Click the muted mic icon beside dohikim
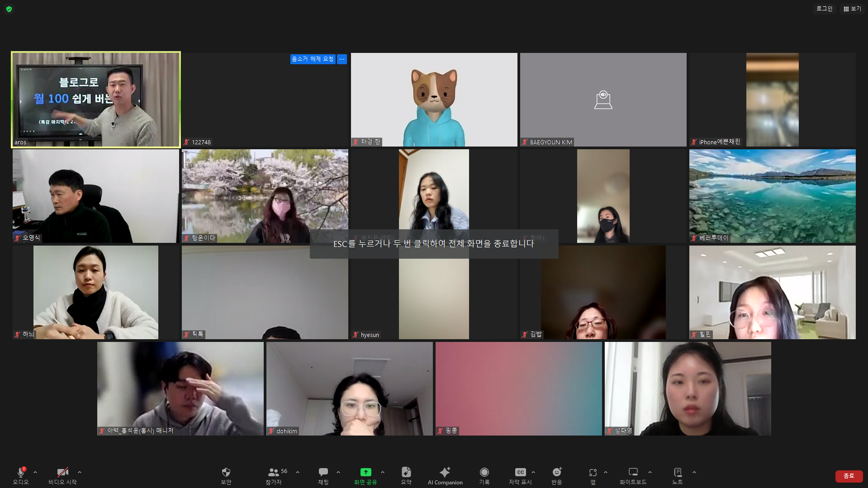The height and width of the screenshot is (488, 868). 271,431
